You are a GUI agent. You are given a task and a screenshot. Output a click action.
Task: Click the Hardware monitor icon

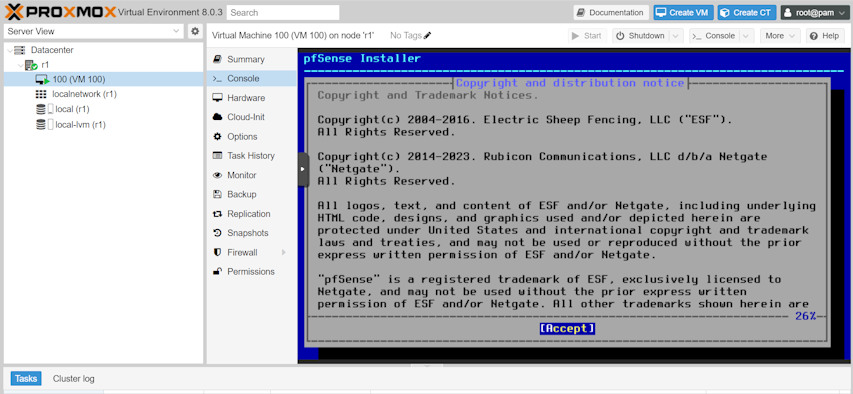[x=217, y=98]
